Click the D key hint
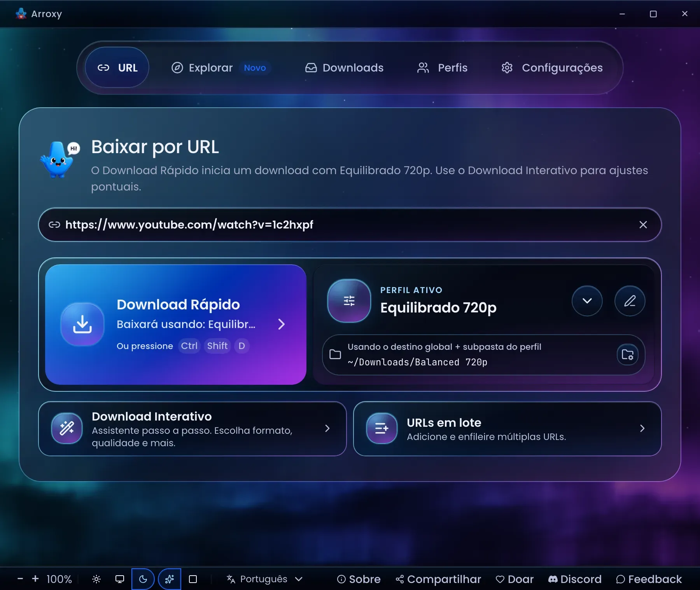Viewport: 700px width, 590px height. [x=242, y=346]
